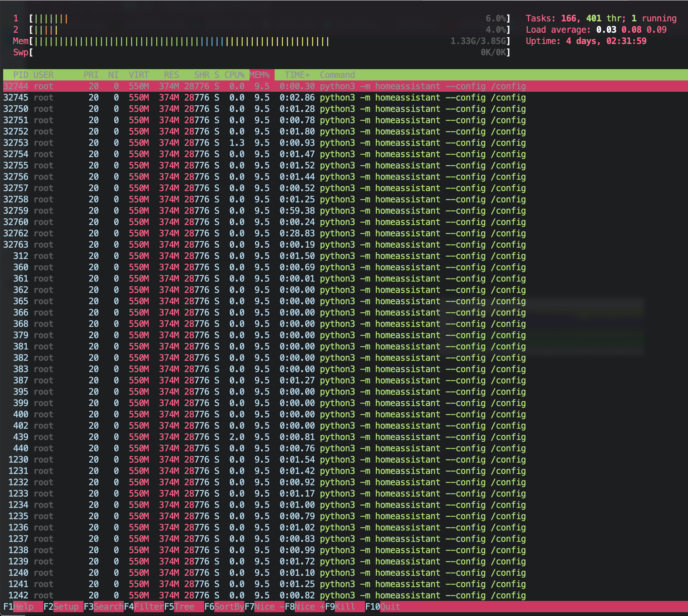Sort by the CPU% column header
The width and height of the screenshot is (688, 616).
[234, 75]
